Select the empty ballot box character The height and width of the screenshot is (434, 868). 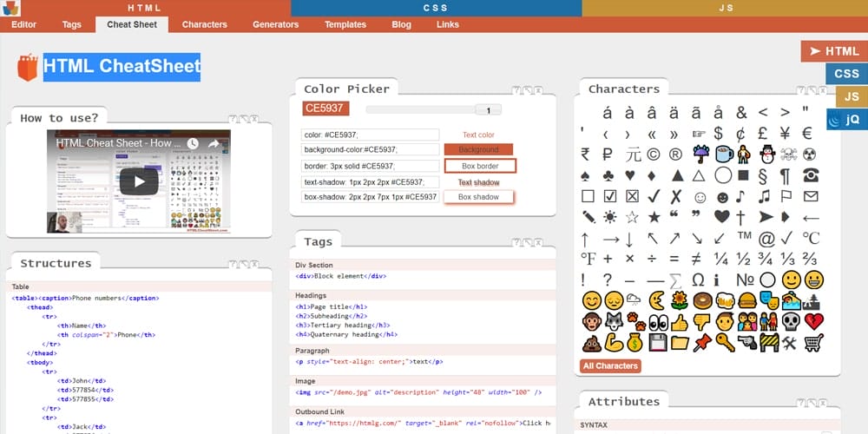coord(588,196)
